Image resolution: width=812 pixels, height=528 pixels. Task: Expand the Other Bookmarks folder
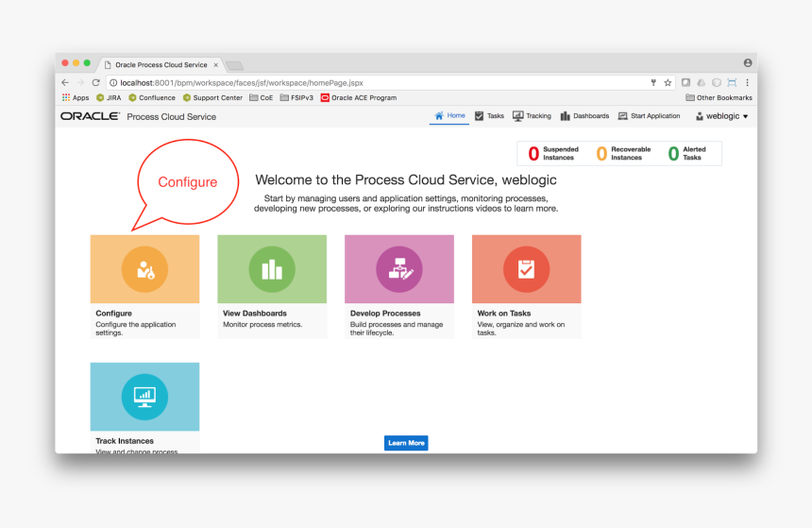pyautogui.click(x=719, y=97)
